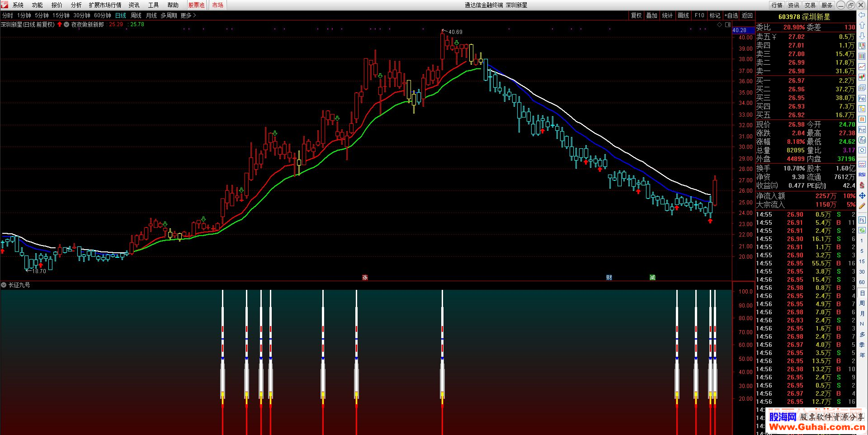This screenshot has height=435, width=868.
Task: Click the 18.70 low price label
Action: (x=39, y=271)
